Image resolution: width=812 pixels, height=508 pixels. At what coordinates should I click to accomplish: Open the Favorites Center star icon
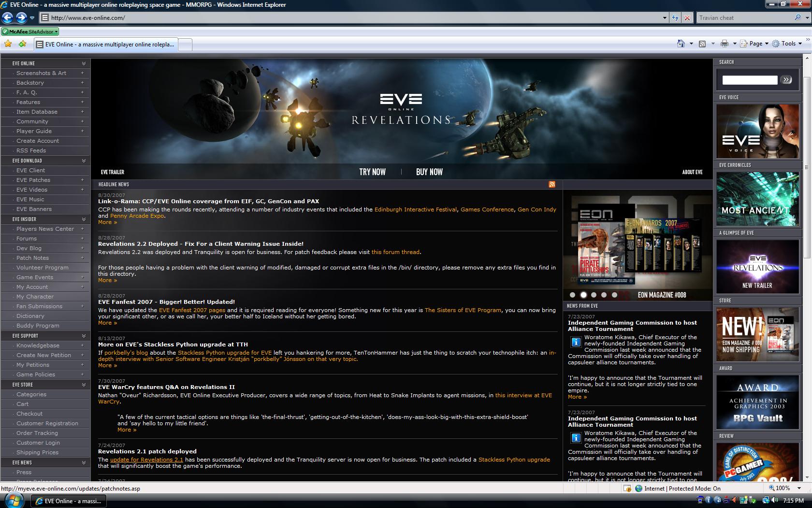coord(8,44)
